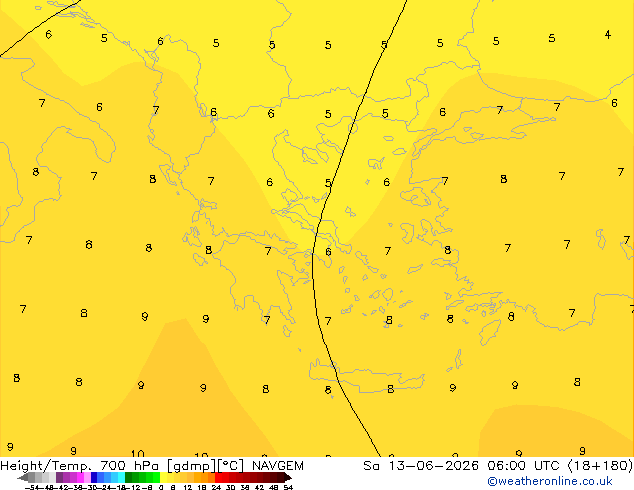The width and height of the screenshot is (634, 490).
Task: Click the dark maroon right arrow end of the legend
Action: point(288,477)
